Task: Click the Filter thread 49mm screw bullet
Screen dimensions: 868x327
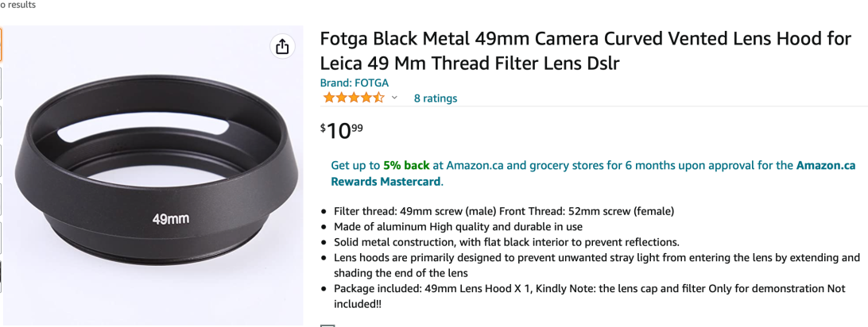Action: pyautogui.click(x=503, y=211)
